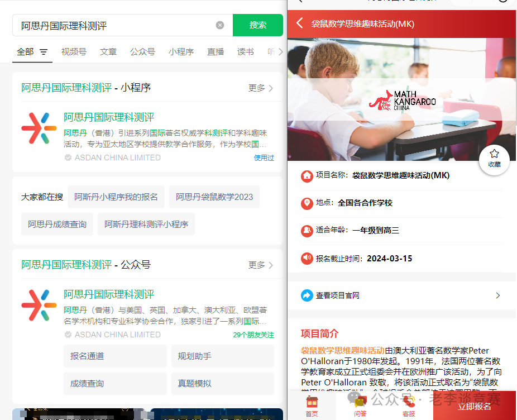Click the 29个朋友关注 text

point(253,335)
